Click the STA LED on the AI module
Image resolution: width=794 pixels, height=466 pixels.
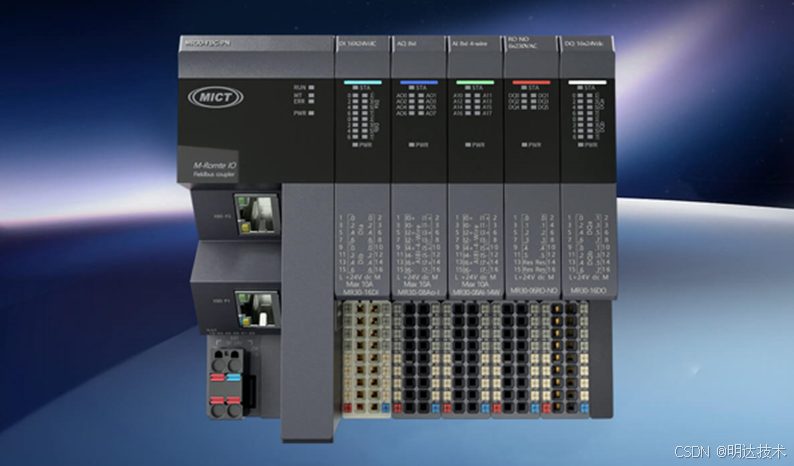pyautogui.click(x=468, y=88)
